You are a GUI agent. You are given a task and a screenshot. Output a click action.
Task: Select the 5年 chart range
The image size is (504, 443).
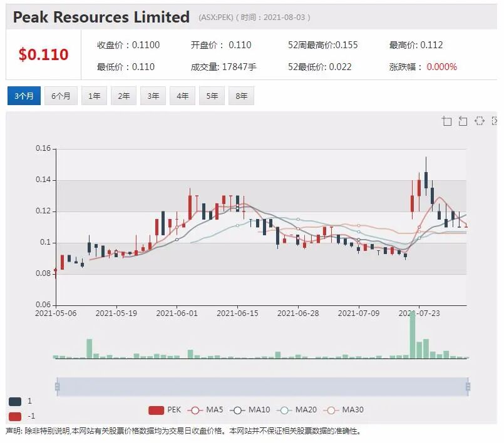tap(212, 96)
